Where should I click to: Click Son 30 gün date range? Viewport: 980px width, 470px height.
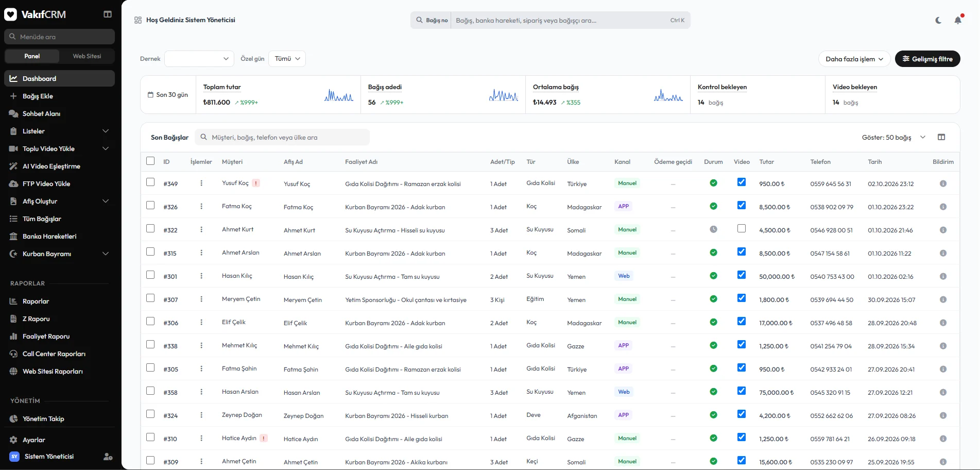click(168, 95)
